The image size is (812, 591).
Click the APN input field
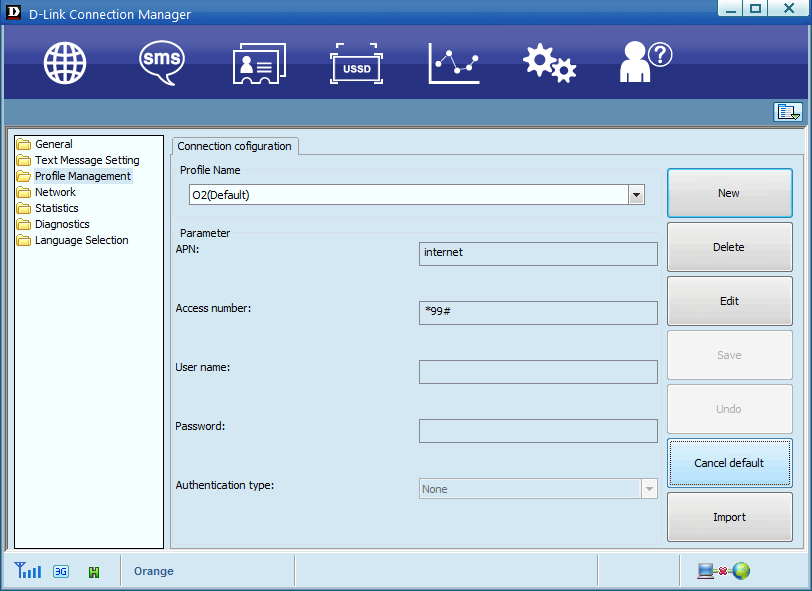tap(538, 253)
